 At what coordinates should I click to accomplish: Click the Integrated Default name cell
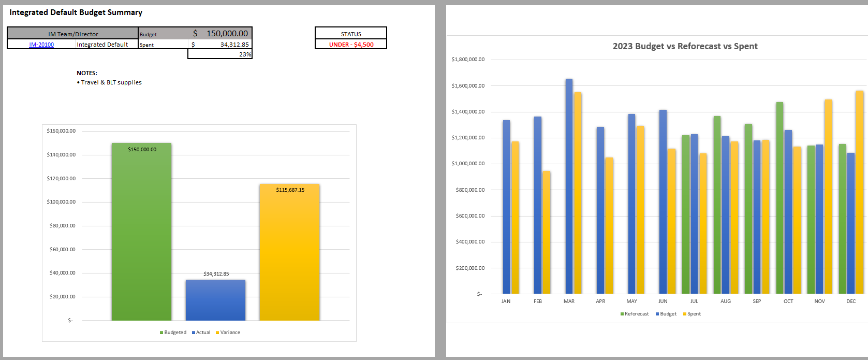pyautogui.click(x=102, y=45)
